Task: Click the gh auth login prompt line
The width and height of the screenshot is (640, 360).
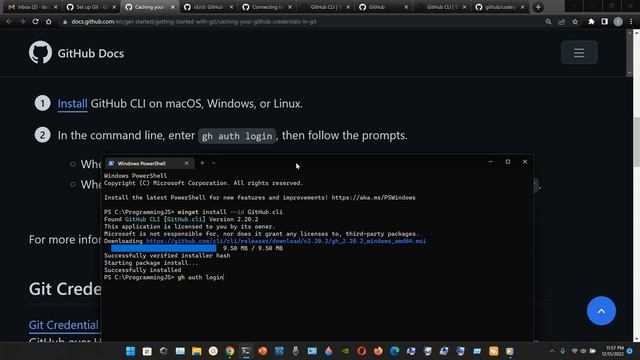Action: pos(164,278)
